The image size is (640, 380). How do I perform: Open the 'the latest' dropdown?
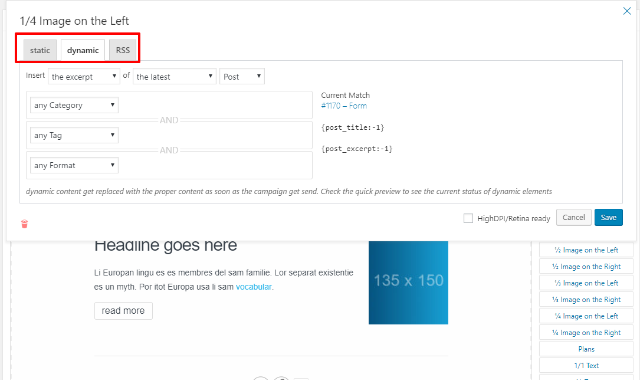[174, 77]
